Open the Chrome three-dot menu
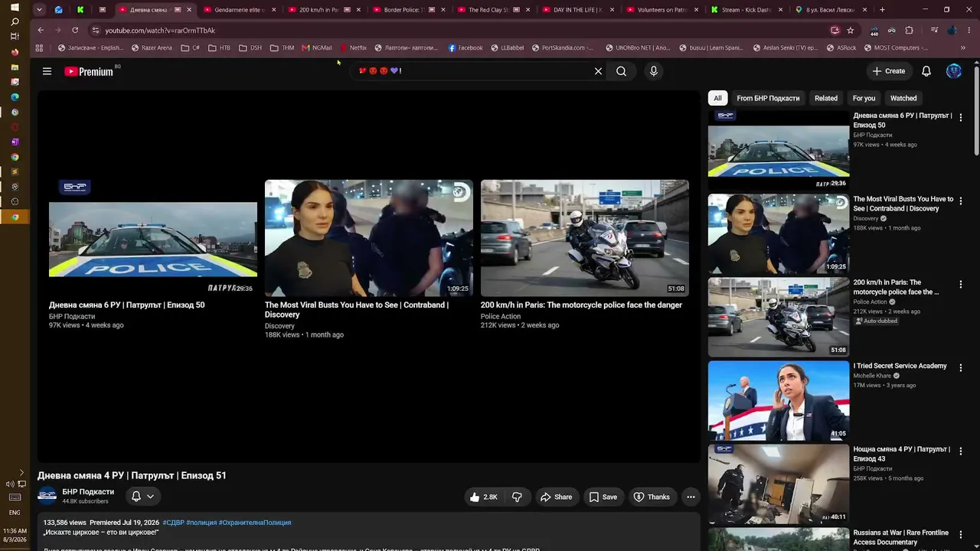The height and width of the screenshot is (551, 980). 968,31
